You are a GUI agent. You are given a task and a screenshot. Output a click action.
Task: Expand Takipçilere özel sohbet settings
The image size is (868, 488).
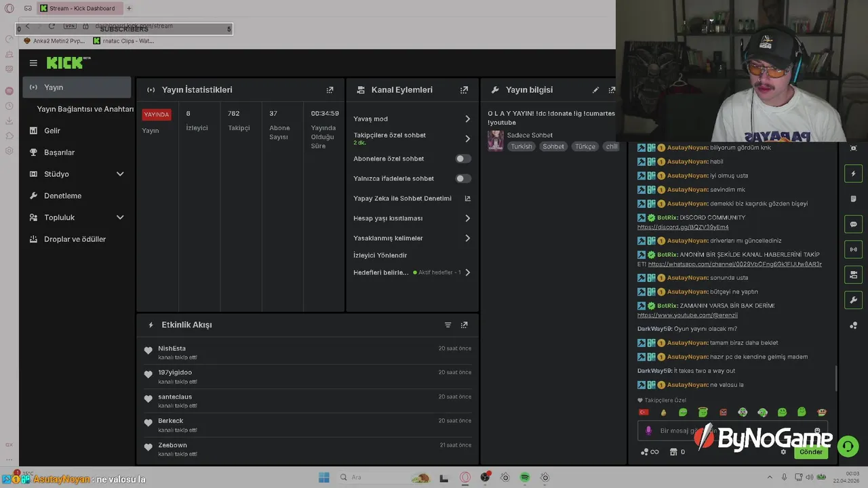coord(467,138)
